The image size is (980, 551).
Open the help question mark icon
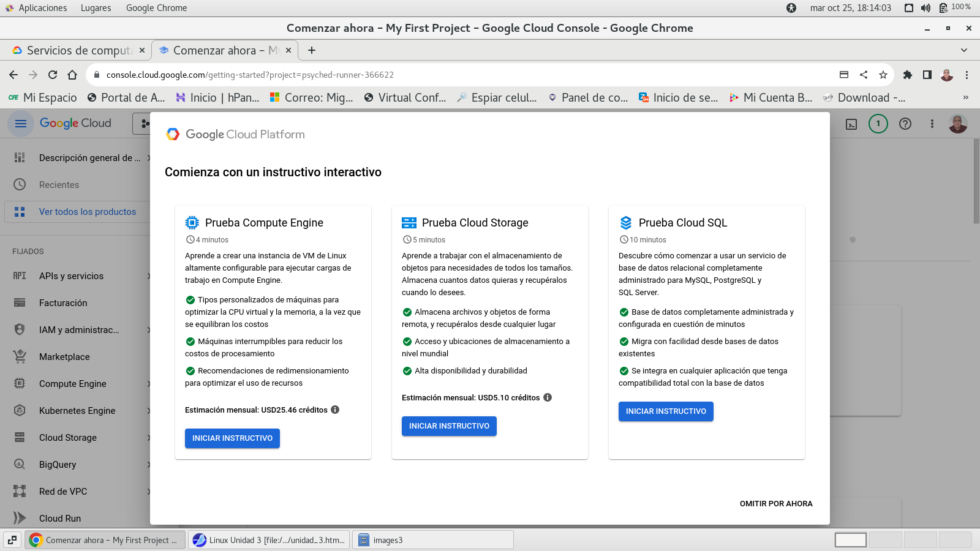905,124
